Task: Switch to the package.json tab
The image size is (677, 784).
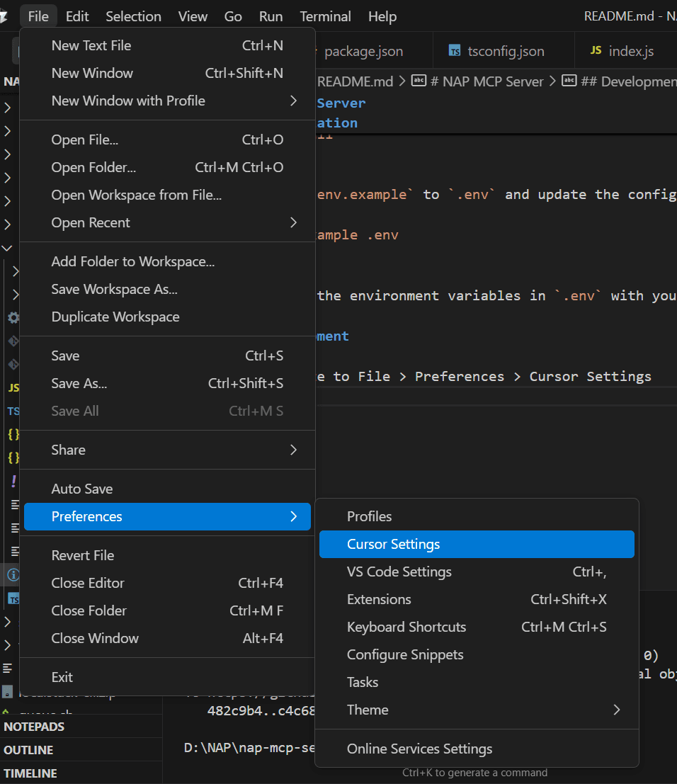Action: 363,51
